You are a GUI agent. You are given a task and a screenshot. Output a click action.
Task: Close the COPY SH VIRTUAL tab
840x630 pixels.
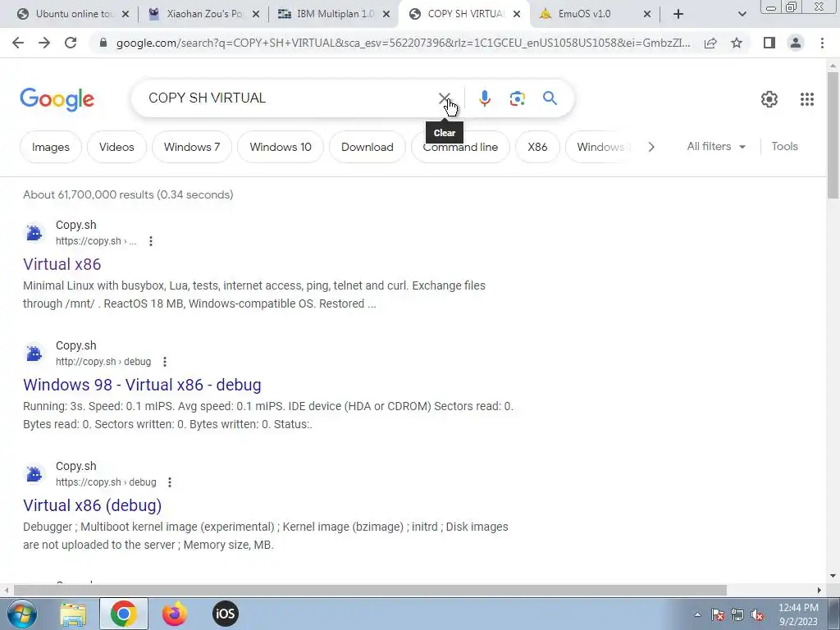(517, 15)
